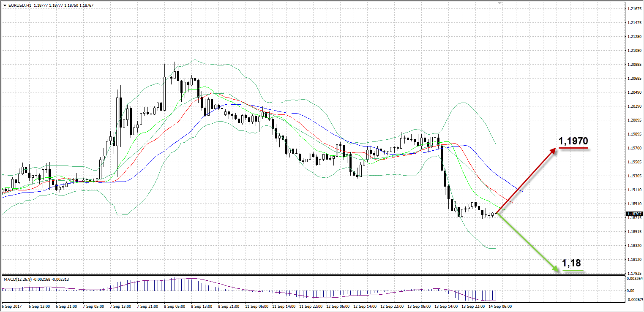Click the current price tag 1.18767
644x312 pixels.
point(634,214)
